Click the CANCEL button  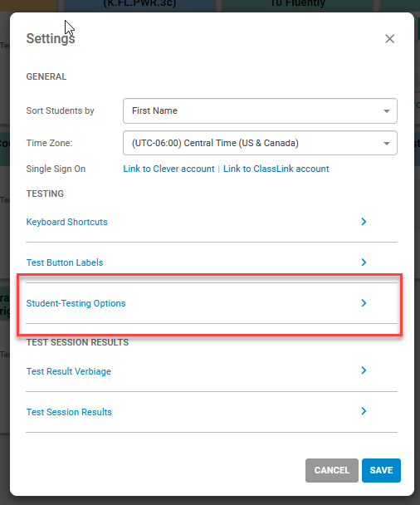[332, 470]
